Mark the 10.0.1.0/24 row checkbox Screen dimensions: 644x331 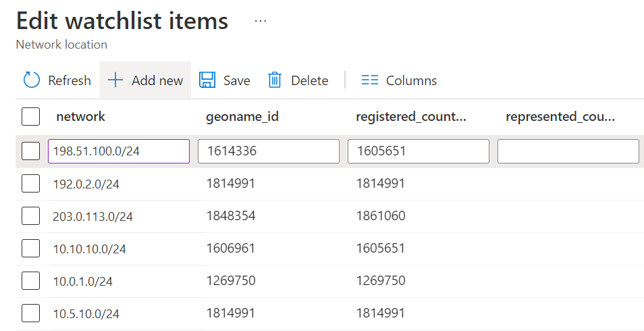coord(30,281)
